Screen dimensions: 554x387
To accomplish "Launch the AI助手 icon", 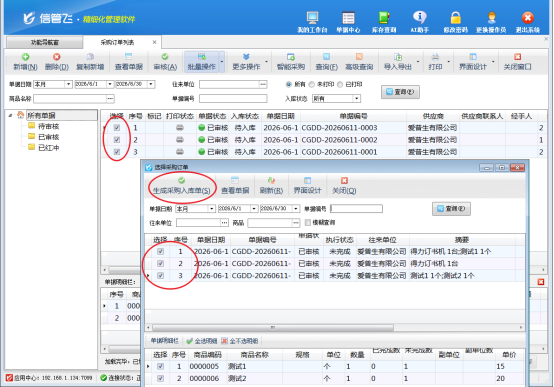I will tap(419, 22).
